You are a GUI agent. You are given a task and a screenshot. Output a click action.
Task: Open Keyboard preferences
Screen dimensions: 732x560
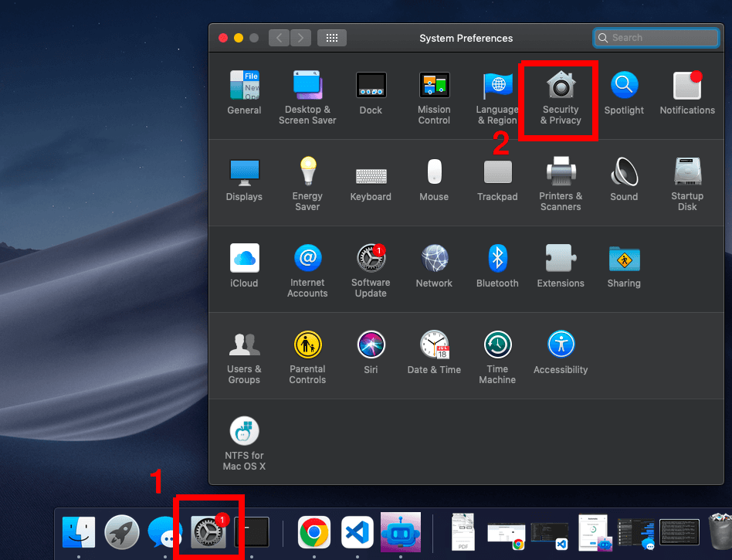[x=371, y=184]
